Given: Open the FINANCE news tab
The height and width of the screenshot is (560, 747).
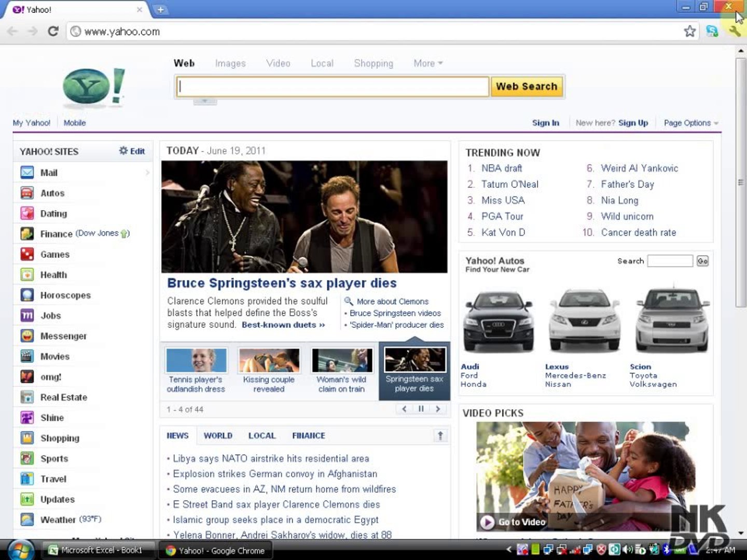Looking at the screenshot, I should coord(309,436).
